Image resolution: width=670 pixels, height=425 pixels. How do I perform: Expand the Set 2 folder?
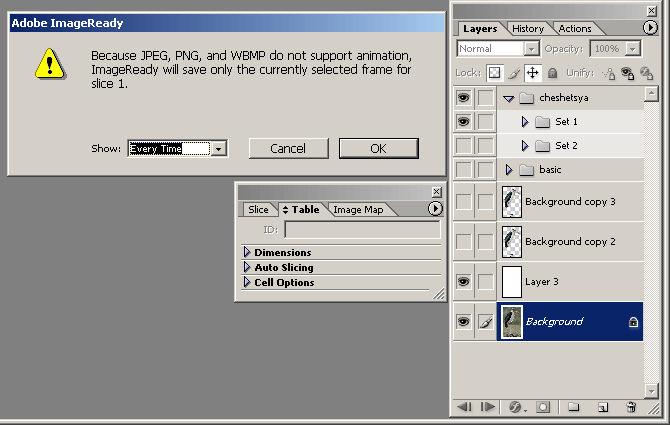pos(525,146)
